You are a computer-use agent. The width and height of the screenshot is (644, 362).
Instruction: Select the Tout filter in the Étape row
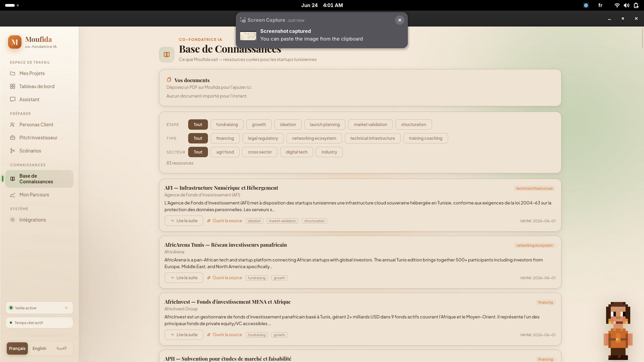198,125
